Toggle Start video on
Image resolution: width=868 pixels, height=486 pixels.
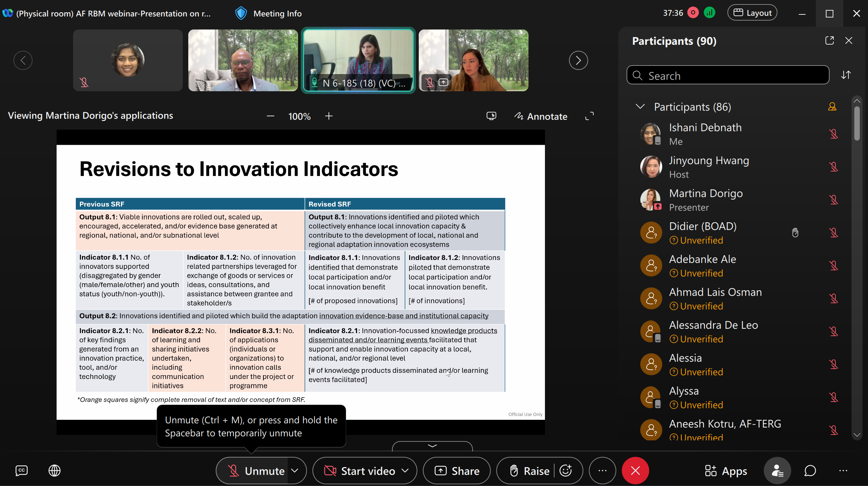(359, 471)
